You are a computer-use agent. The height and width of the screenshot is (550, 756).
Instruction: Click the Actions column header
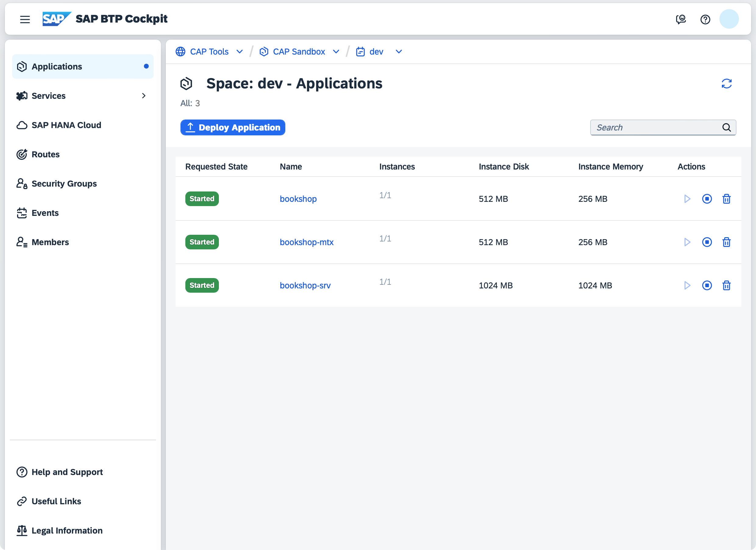pos(691,167)
